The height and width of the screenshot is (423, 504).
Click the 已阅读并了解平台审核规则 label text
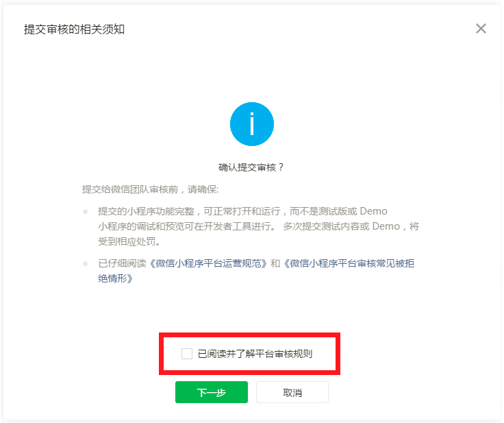(255, 354)
